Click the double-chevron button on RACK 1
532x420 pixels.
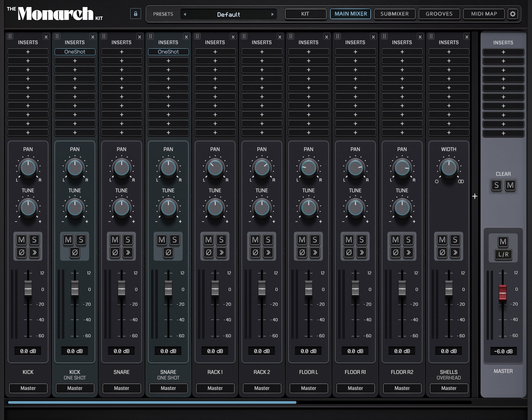click(x=221, y=252)
